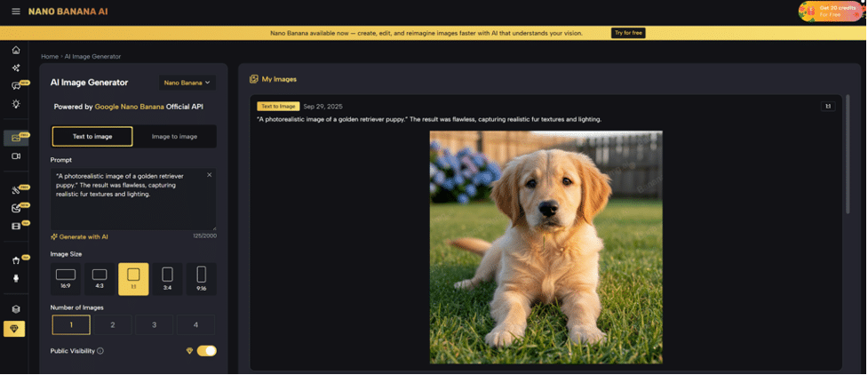
Task: Select the 16:9 image size option
Action: coord(66,279)
